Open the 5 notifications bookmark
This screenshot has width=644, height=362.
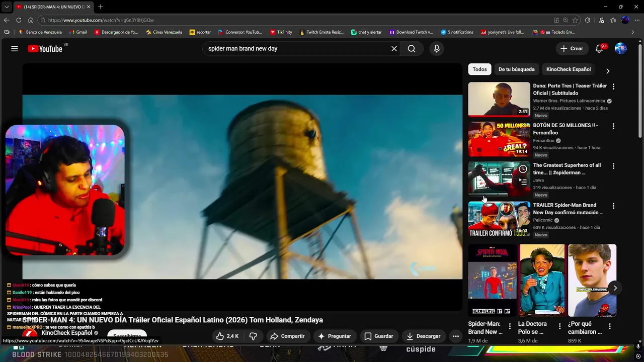(x=457, y=32)
